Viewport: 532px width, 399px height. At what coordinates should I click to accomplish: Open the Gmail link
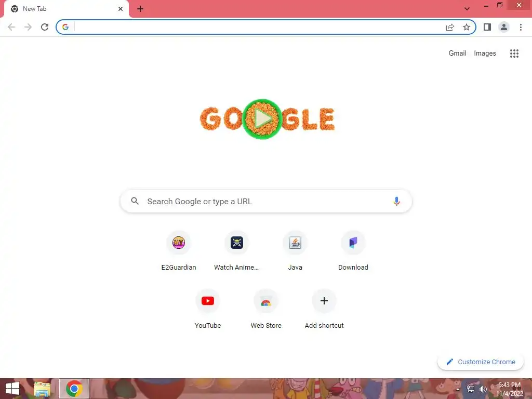(x=457, y=54)
